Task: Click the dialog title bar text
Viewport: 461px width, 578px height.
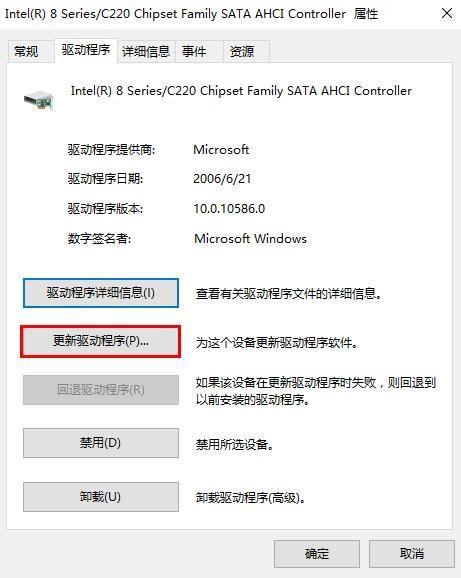Action: pyautogui.click(x=192, y=14)
